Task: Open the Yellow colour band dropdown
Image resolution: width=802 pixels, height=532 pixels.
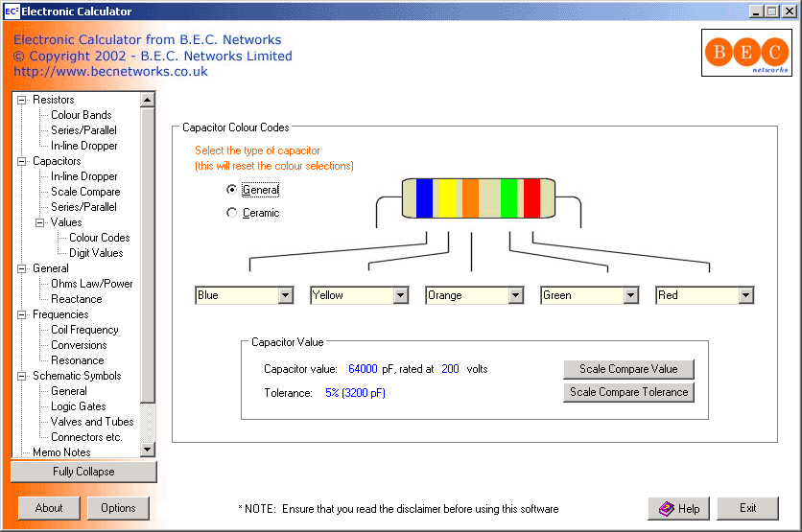Action: point(401,295)
